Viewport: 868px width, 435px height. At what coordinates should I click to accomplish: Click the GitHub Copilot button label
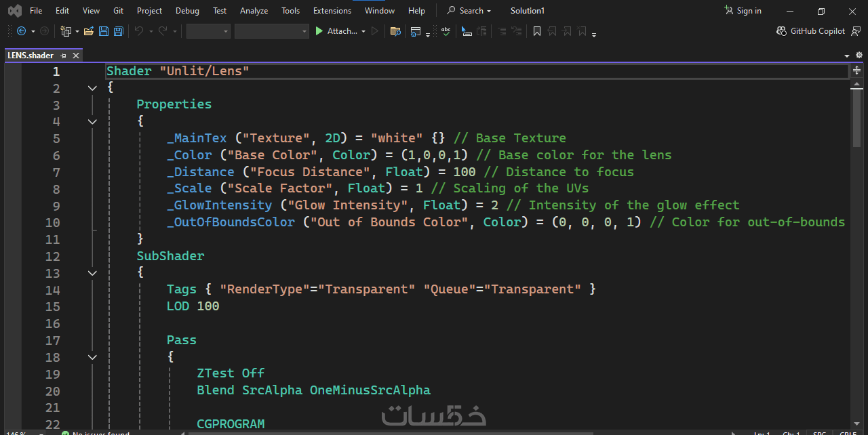[x=818, y=31]
